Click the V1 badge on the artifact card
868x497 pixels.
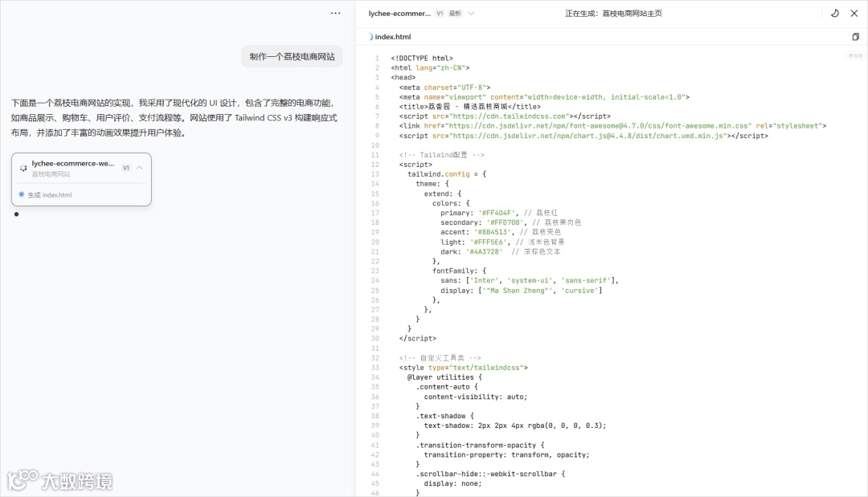click(x=126, y=168)
